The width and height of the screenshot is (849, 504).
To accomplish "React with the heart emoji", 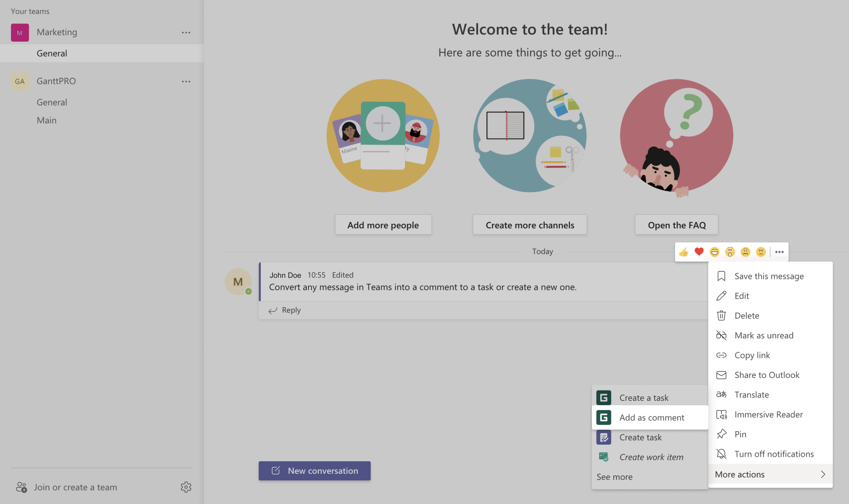I will click(x=699, y=252).
